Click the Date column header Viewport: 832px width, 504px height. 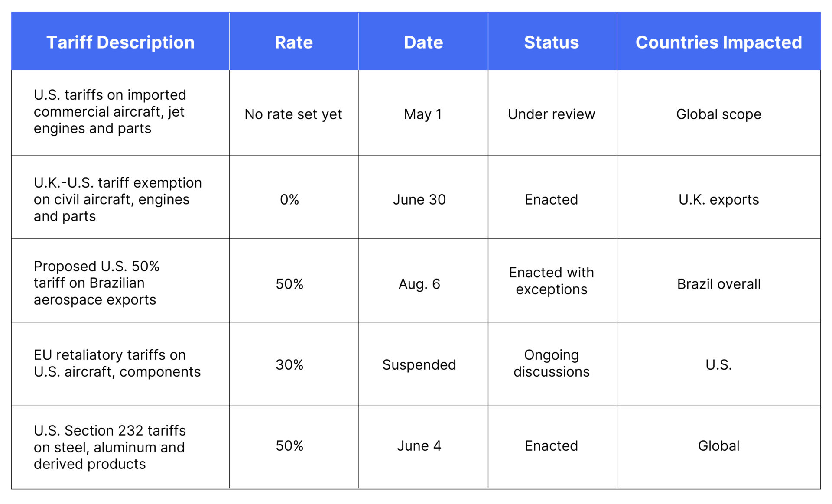(x=423, y=42)
